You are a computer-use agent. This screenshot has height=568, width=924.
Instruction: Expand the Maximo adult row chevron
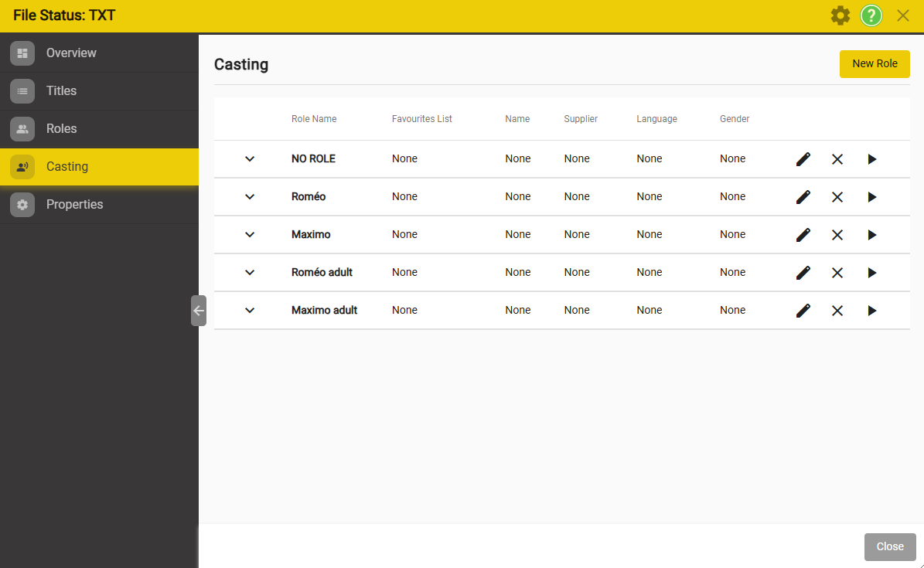pyautogui.click(x=250, y=311)
